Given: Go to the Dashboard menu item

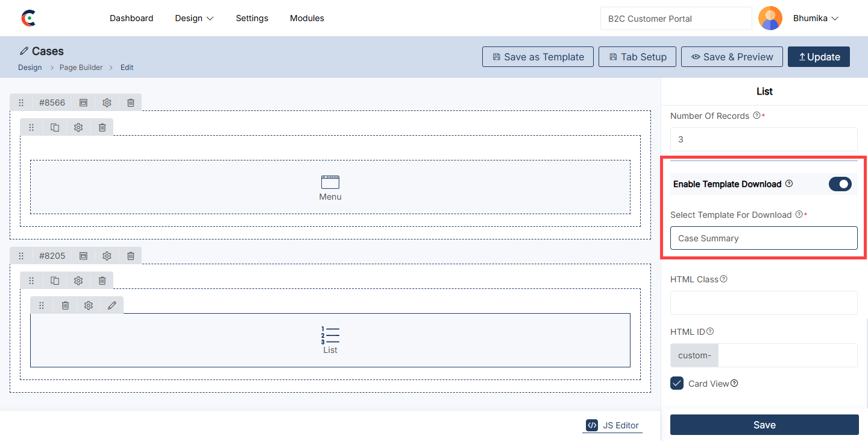Looking at the screenshot, I should click(131, 18).
